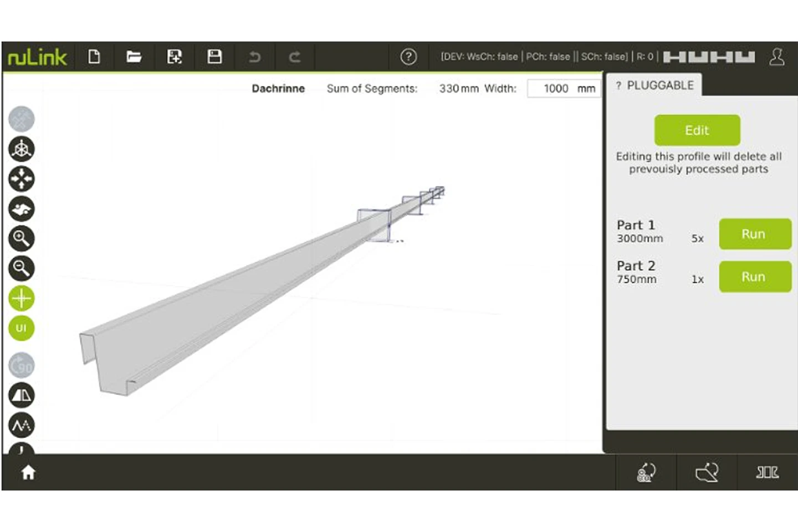Image resolution: width=798 pixels, height=532 pixels.
Task: Click the redo arrow
Action: (295, 57)
